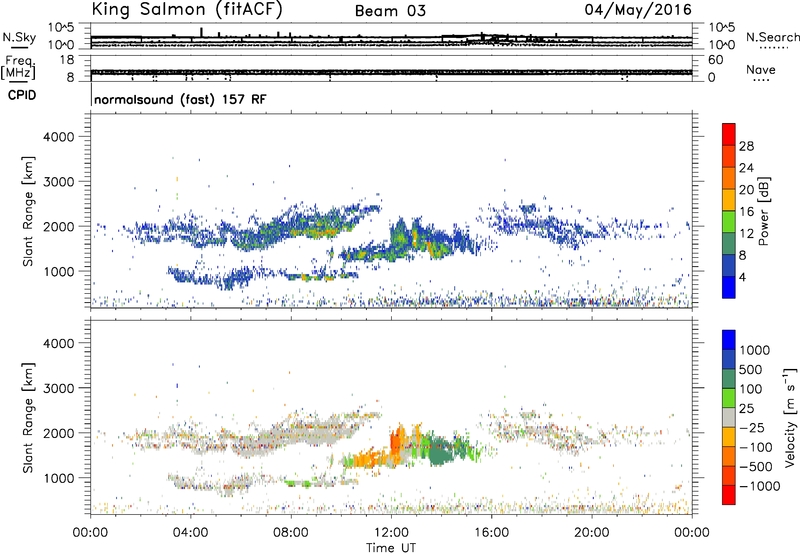Click the Time UT axis title
This screenshot has height=554, width=800.
(391, 548)
